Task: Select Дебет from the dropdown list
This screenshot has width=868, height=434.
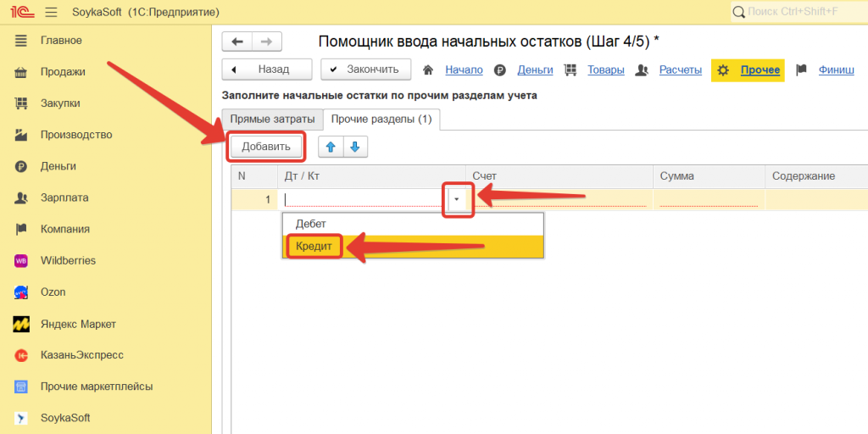Action: (311, 224)
